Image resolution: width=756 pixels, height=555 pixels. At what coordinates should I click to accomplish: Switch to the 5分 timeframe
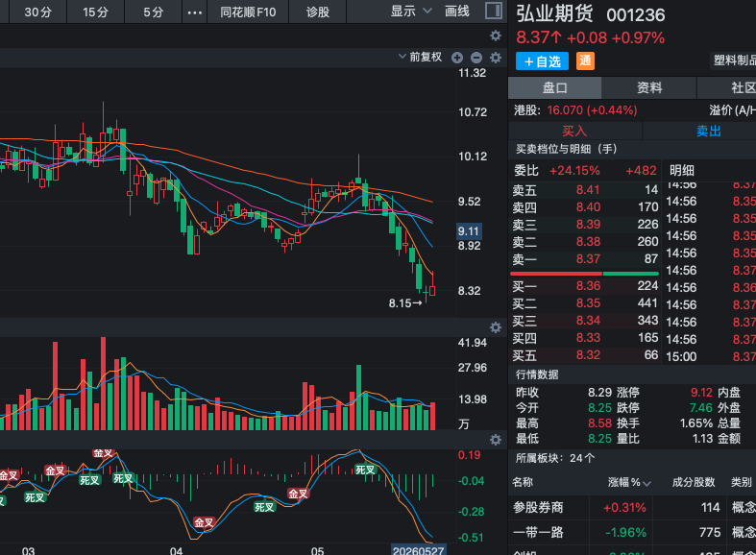click(154, 12)
